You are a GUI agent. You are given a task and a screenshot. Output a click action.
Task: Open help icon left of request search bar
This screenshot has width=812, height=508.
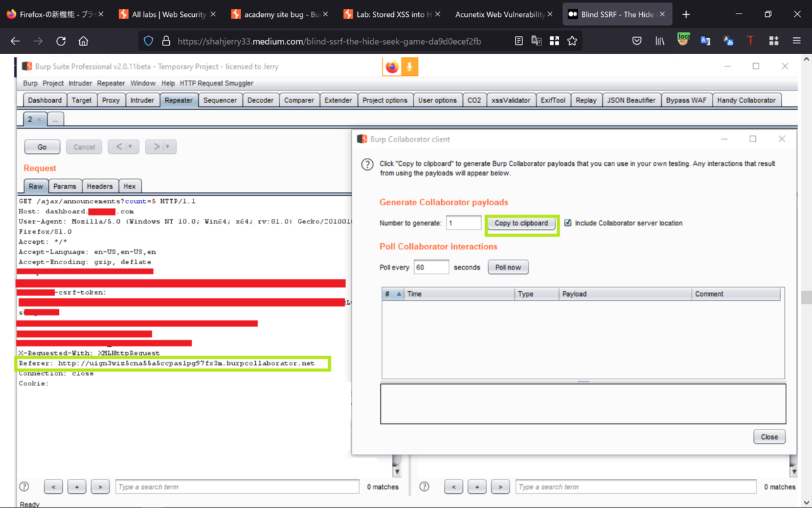24,486
